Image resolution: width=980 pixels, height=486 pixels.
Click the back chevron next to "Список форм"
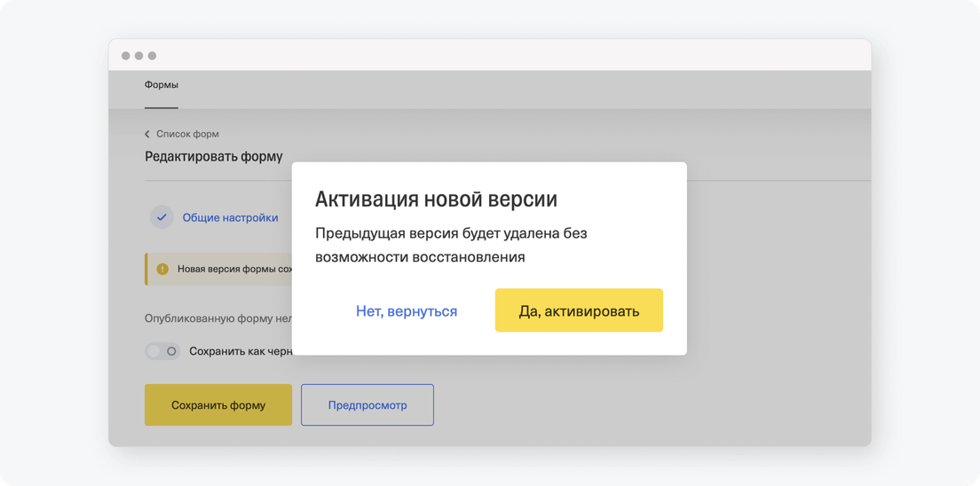(147, 134)
